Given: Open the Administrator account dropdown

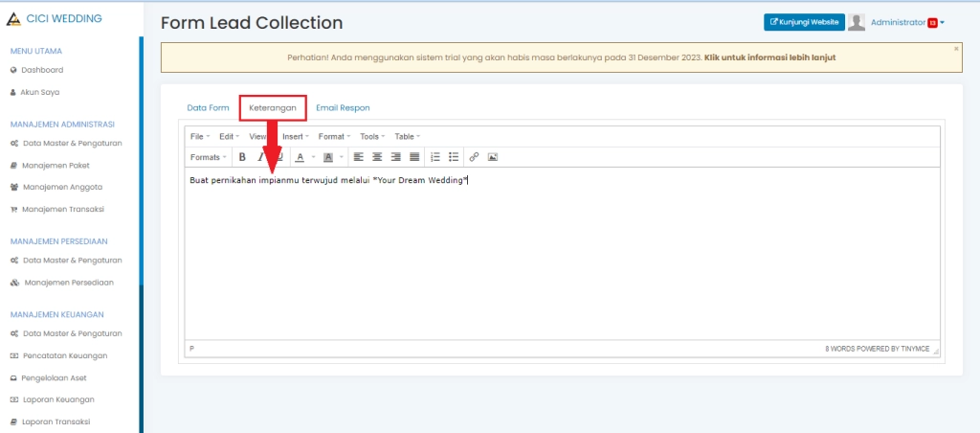Looking at the screenshot, I should pyautogui.click(x=907, y=22).
